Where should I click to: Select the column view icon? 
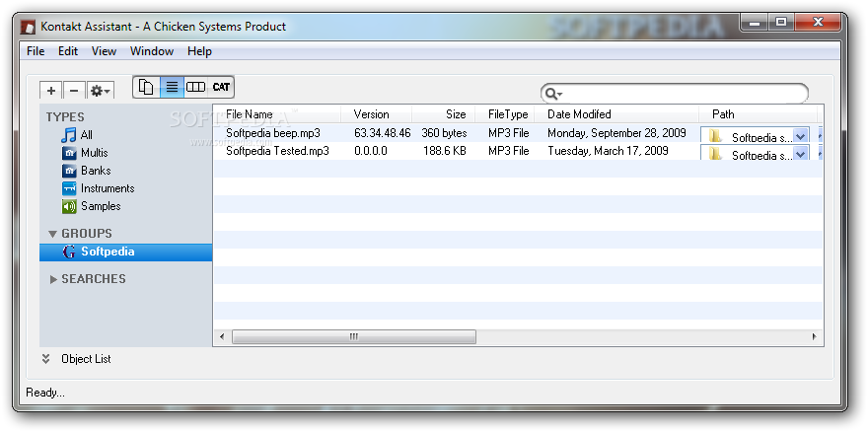[195, 87]
